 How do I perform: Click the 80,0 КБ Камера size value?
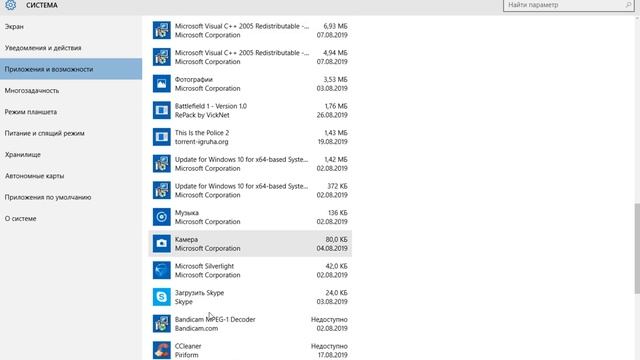[337, 239]
